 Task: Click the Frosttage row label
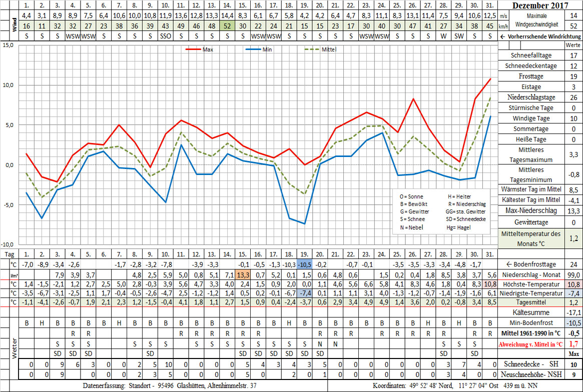[x=532, y=76]
